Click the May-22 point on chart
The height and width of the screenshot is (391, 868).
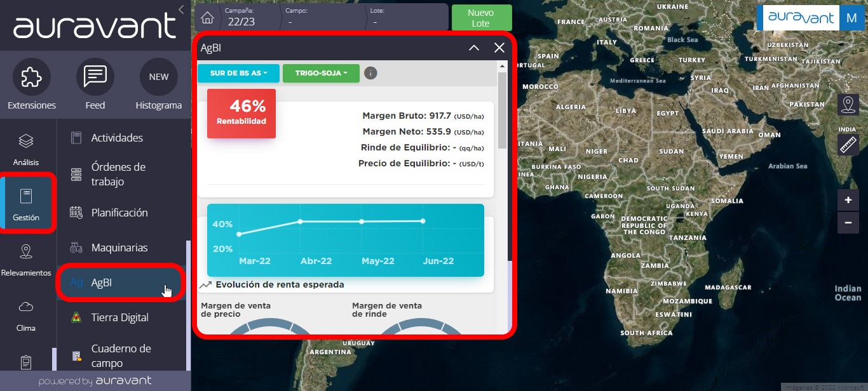[x=362, y=222]
